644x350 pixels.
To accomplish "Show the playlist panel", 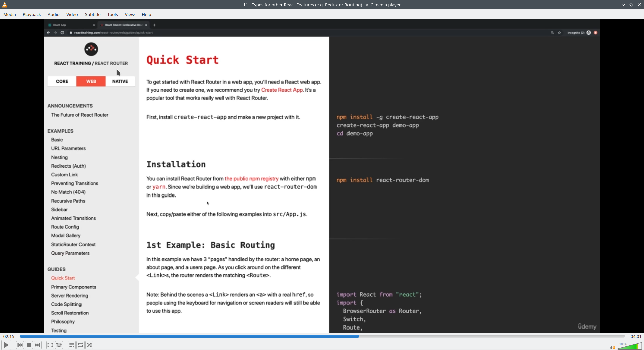I will [x=71, y=345].
